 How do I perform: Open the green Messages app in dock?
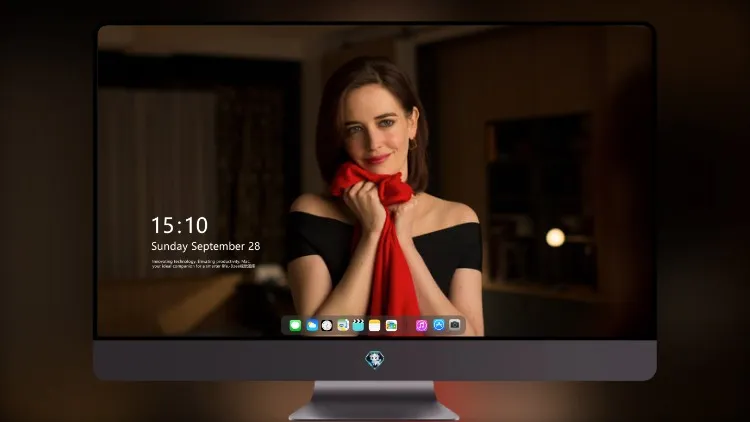[x=295, y=326]
